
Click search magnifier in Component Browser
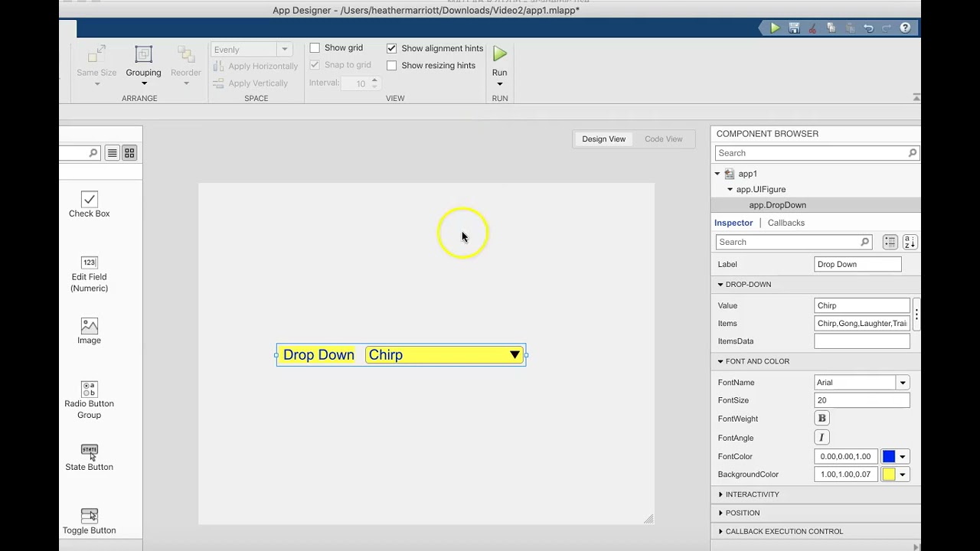912,153
